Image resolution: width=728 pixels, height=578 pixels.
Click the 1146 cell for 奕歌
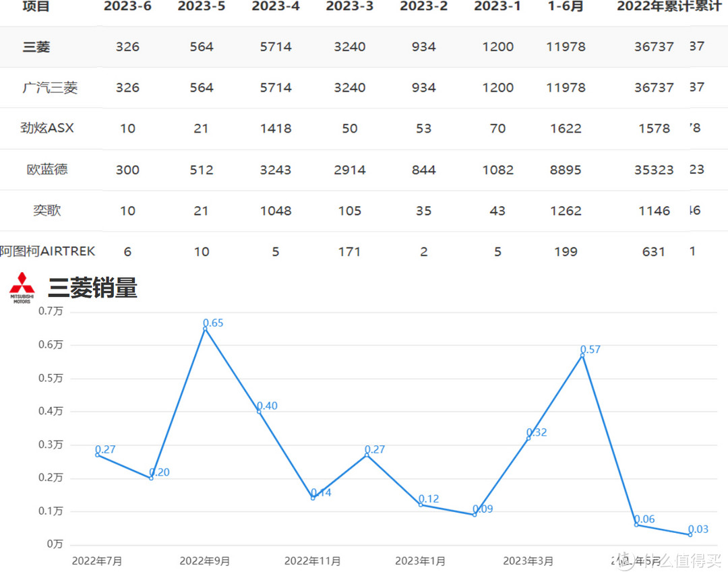click(654, 211)
